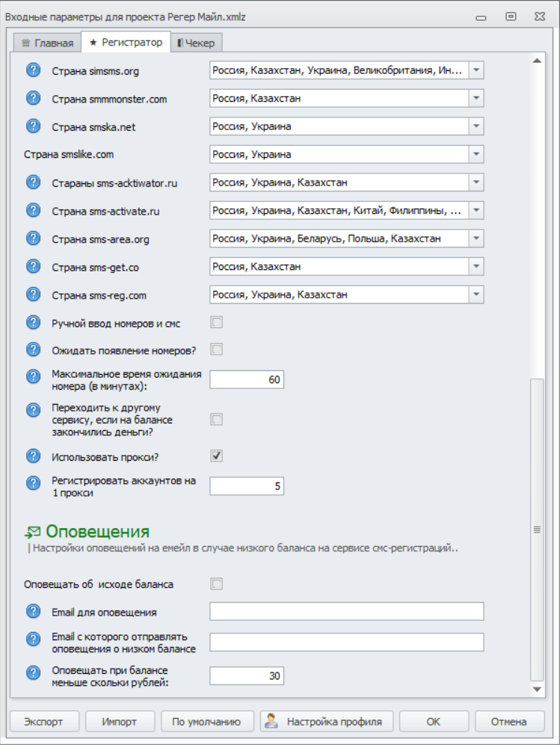Click help icon beside Использовать прокси
The image size is (560, 745).
click(33, 456)
